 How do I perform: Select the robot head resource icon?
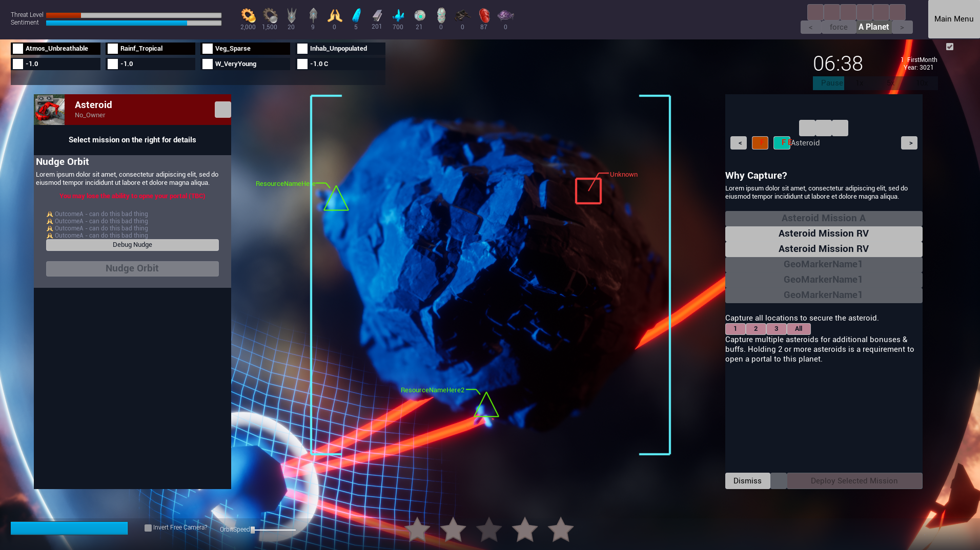click(x=441, y=15)
